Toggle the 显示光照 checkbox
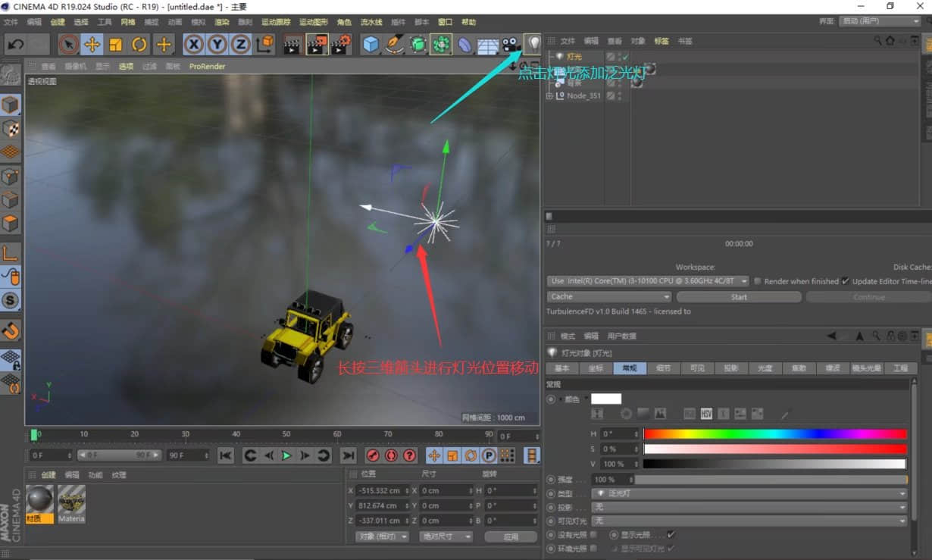 (x=671, y=535)
